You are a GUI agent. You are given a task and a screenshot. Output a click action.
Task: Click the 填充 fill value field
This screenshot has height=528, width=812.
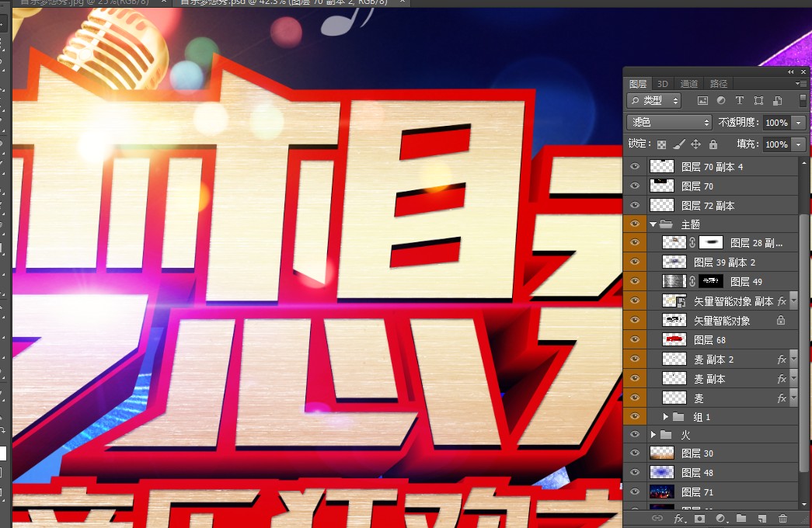tap(777, 144)
